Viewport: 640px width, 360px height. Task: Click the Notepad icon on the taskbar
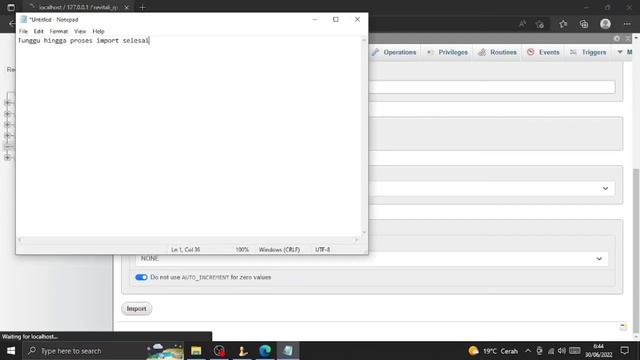click(288, 351)
